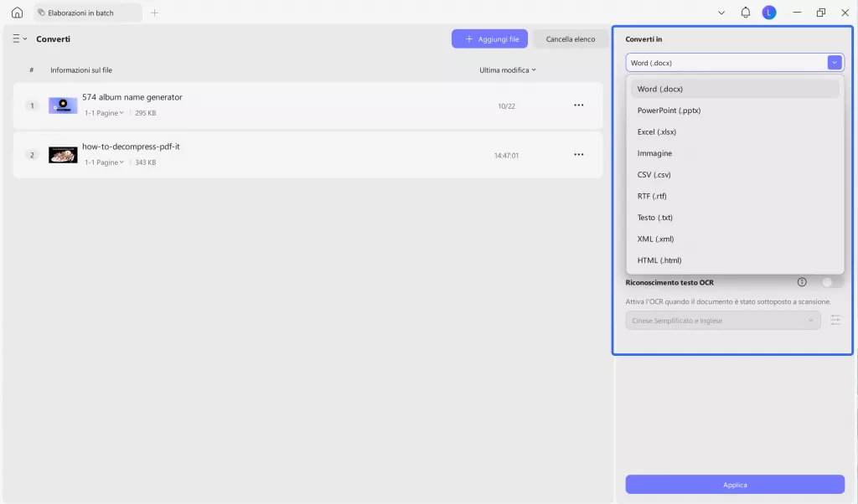Click the Cancella elenco button
This screenshot has height=504, width=858.
(x=570, y=39)
